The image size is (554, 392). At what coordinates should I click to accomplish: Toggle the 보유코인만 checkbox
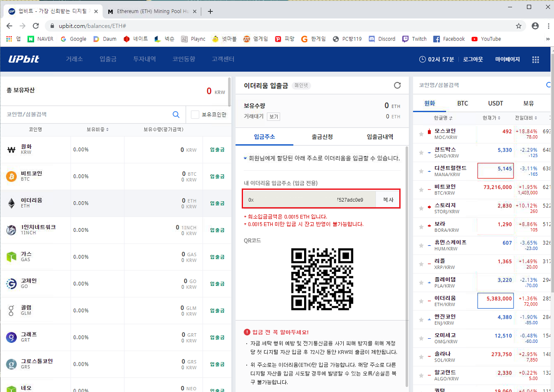(195, 115)
